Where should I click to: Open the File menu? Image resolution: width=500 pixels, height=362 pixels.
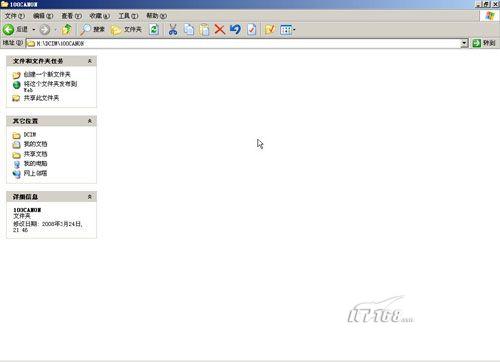click(x=15, y=16)
